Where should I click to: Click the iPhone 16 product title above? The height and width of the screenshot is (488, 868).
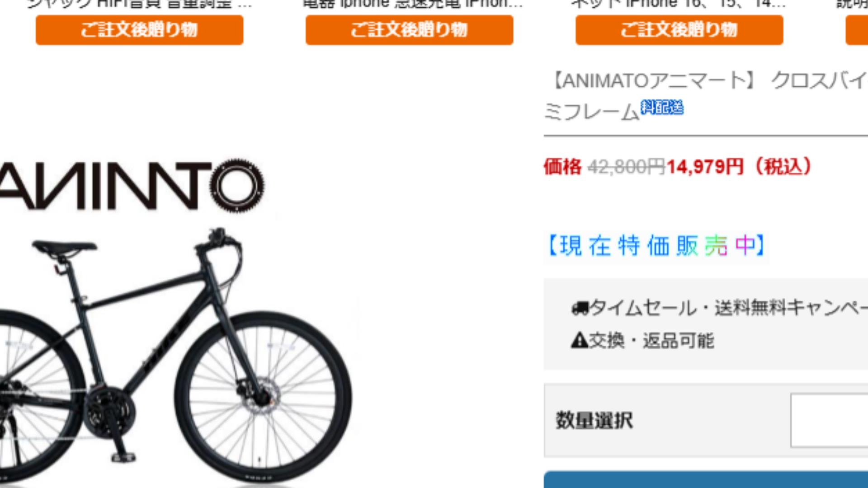[x=678, y=5]
